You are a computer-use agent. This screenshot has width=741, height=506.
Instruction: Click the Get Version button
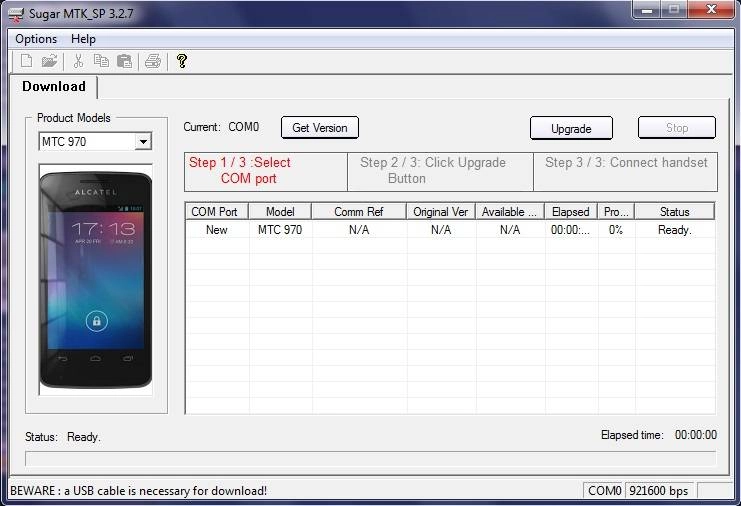coord(320,128)
